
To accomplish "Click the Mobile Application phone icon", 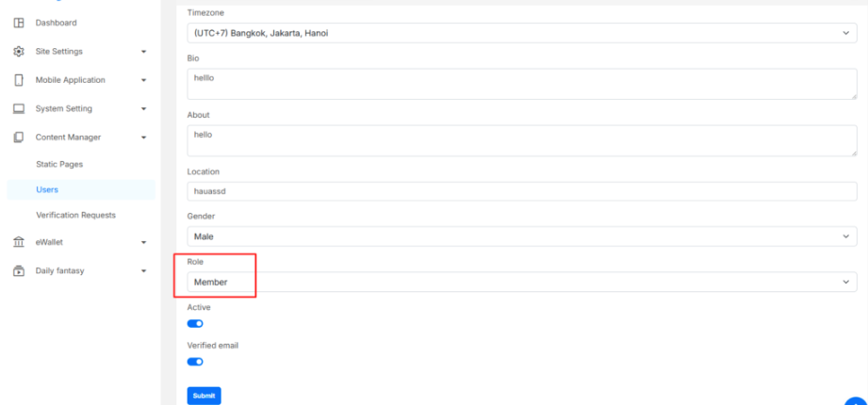I will coord(18,80).
